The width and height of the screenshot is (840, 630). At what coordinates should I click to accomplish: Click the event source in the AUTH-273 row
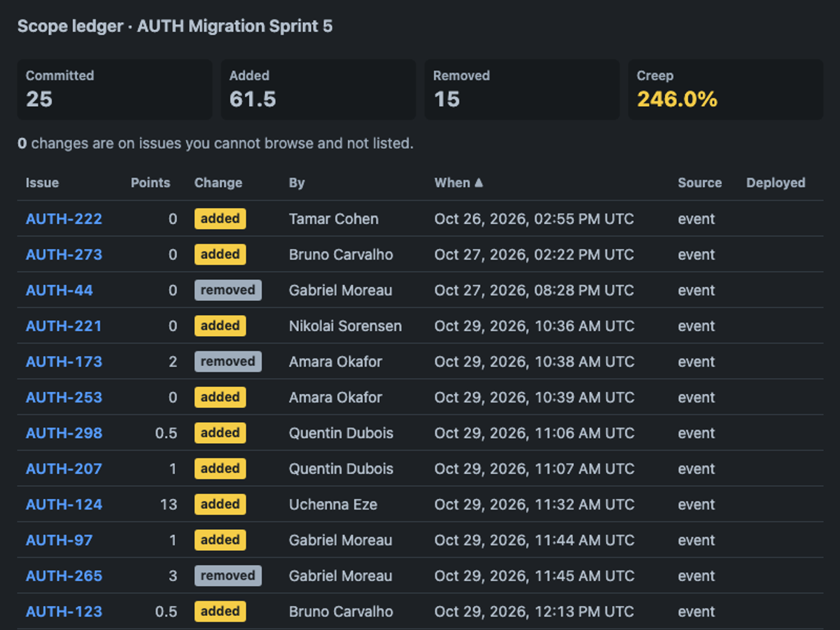[696, 255]
